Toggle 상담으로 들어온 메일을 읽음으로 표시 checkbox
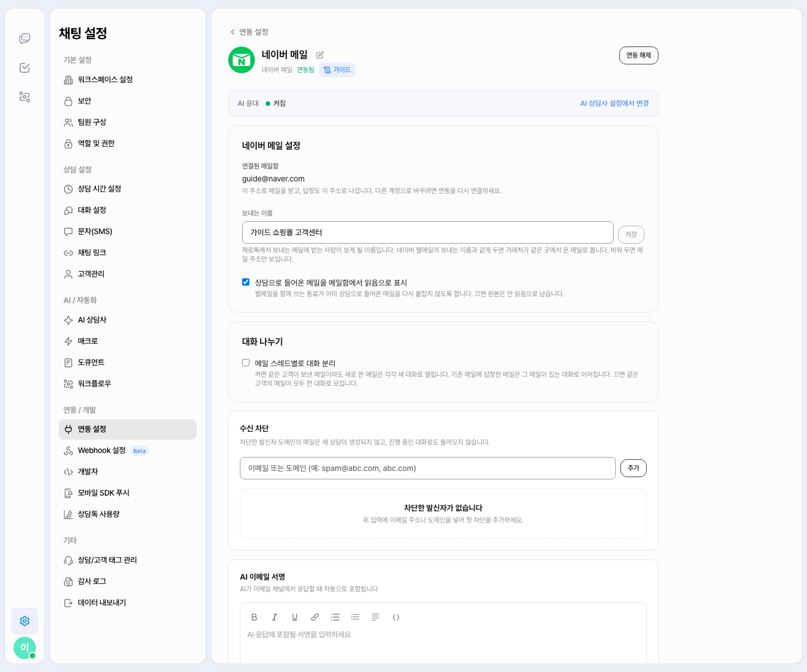807x672 pixels. [245, 282]
